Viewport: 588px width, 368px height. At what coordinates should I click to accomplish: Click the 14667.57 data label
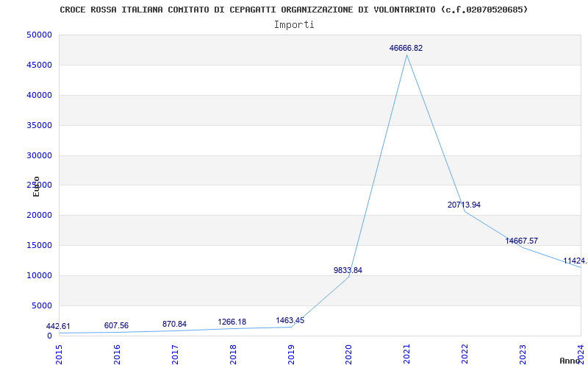[521, 241]
